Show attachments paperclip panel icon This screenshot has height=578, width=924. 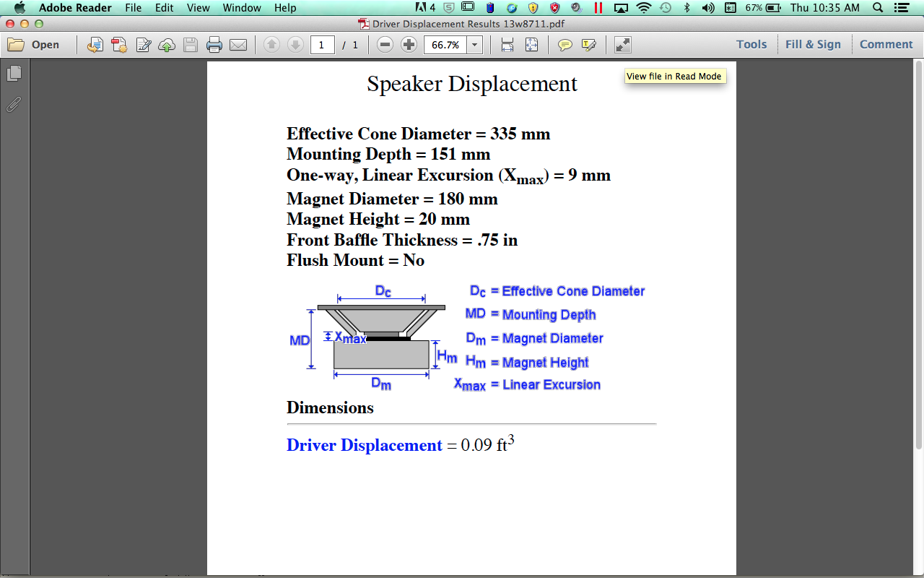coord(14,104)
